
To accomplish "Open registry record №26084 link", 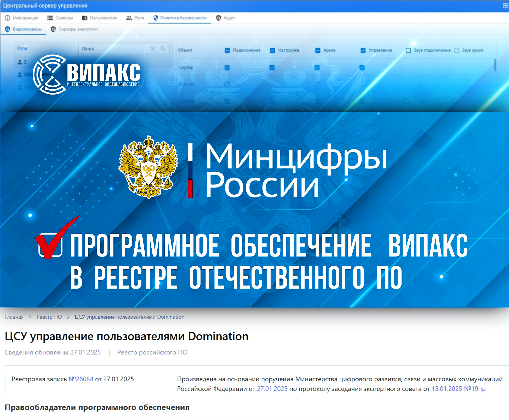I will [x=81, y=379].
